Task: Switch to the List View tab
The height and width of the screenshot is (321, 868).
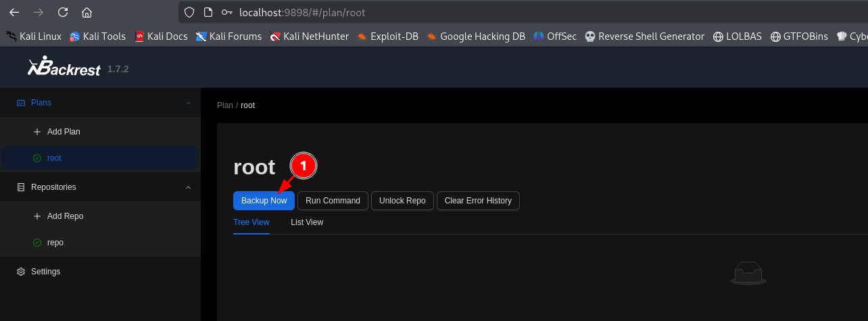Action: point(307,222)
